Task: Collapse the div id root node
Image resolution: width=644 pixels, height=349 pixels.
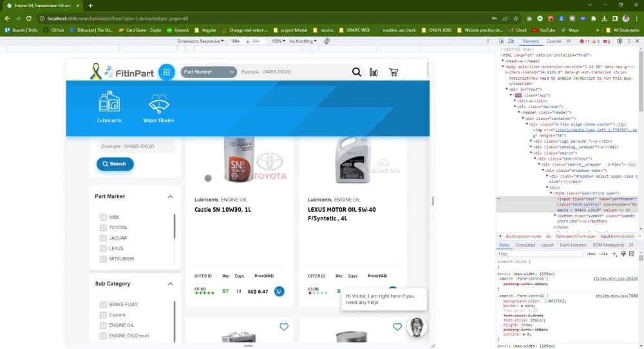Action: pyautogui.click(x=507, y=89)
